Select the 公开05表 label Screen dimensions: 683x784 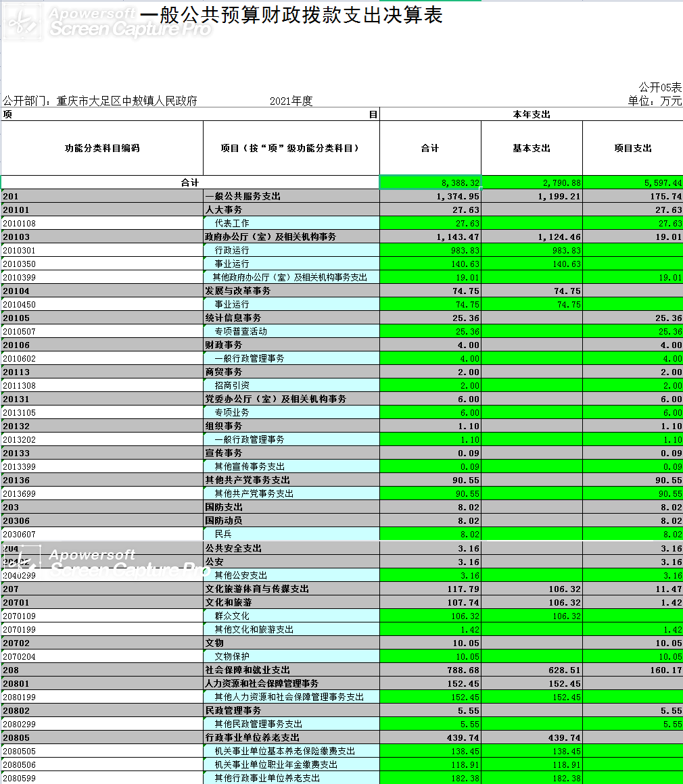660,87
